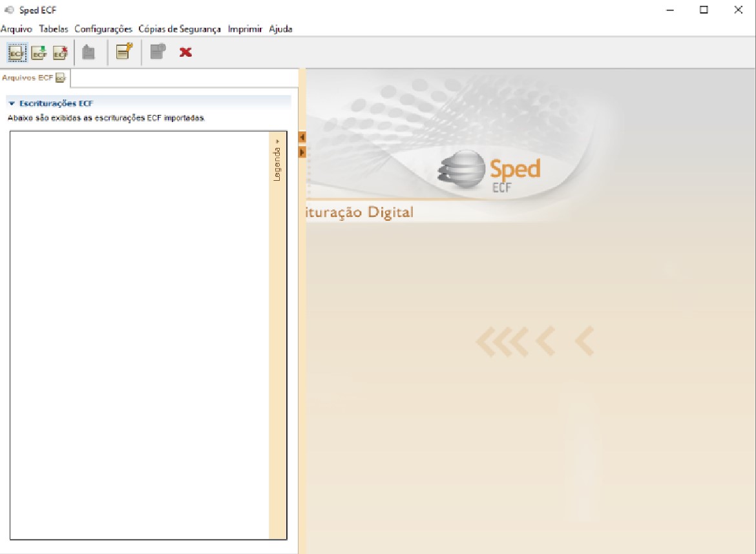Click the delete ECF icon with red mark

click(x=60, y=52)
